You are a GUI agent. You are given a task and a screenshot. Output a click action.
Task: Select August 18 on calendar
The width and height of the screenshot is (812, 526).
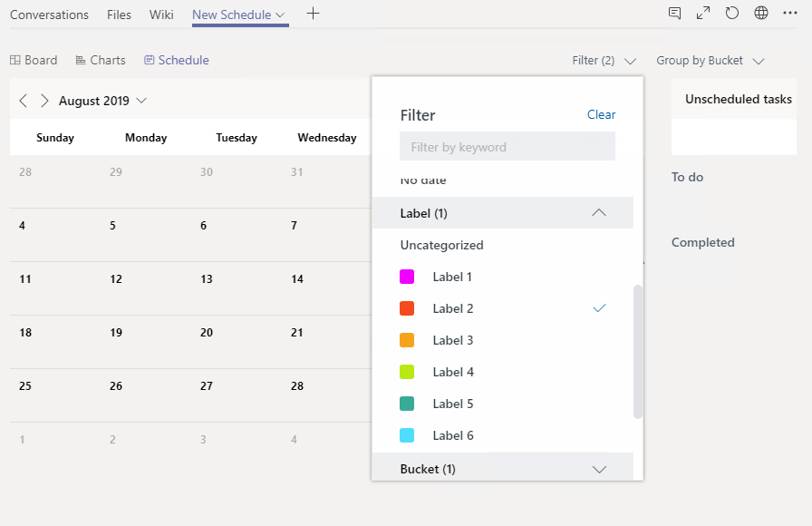click(25, 333)
